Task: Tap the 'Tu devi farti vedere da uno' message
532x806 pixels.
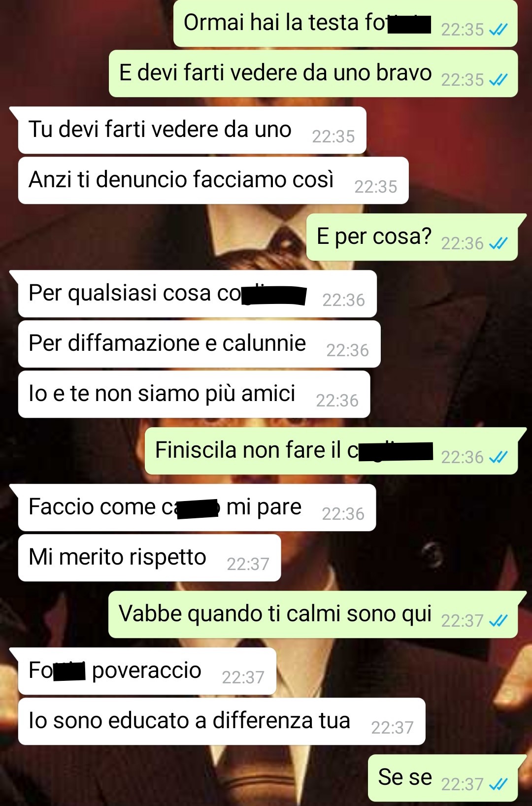Action: pos(192,130)
